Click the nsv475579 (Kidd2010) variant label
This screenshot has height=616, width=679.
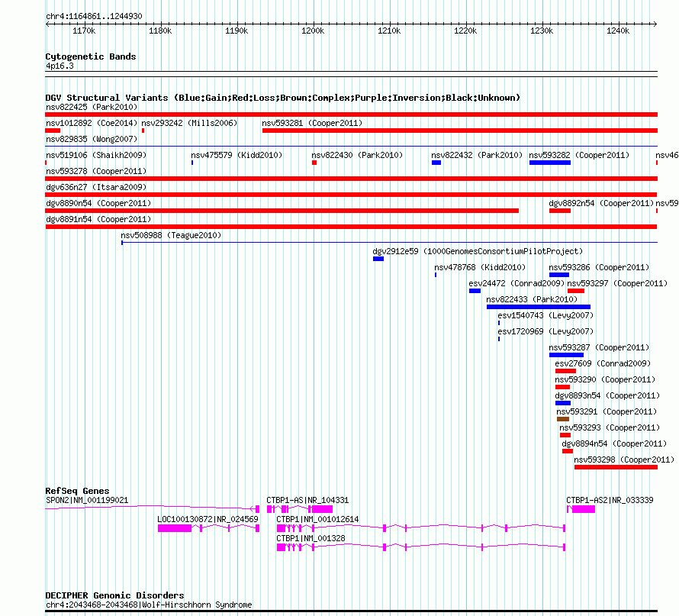click(x=237, y=155)
